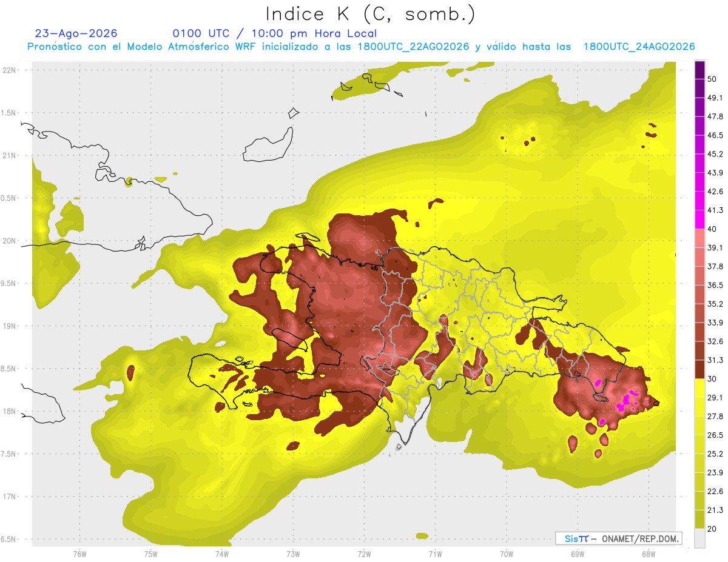
Task: Click the legend value "29.1"
Action: 715,398
